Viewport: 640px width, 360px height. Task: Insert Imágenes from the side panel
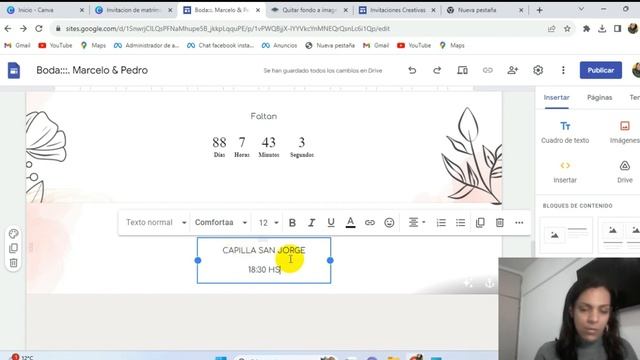625,132
